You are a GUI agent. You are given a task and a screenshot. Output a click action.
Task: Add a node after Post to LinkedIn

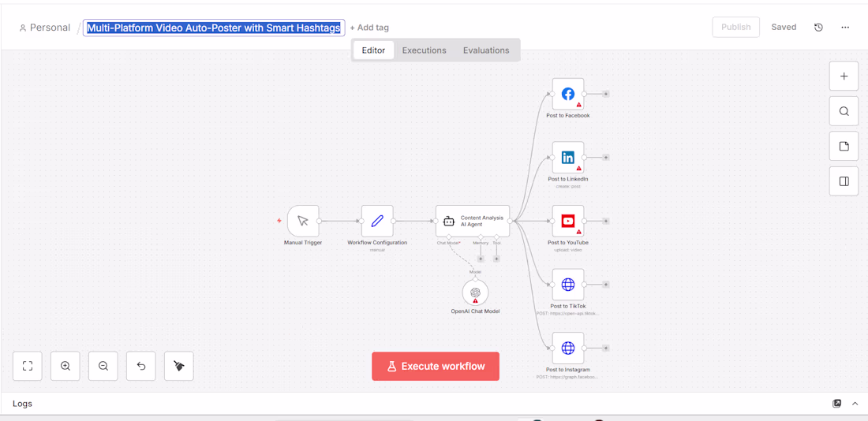pos(605,158)
